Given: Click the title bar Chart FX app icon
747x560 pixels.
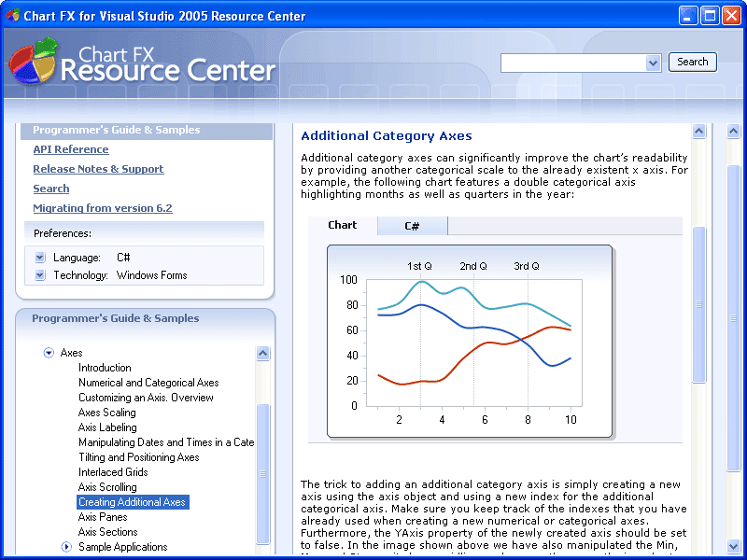Looking at the screenshot, I should (13, 15).
